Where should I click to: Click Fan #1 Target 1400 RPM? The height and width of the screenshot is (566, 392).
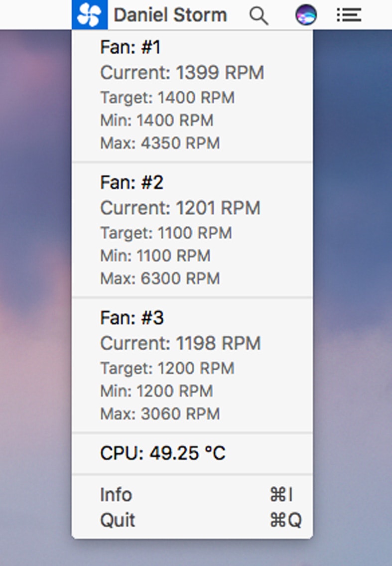tap(167, 98)
